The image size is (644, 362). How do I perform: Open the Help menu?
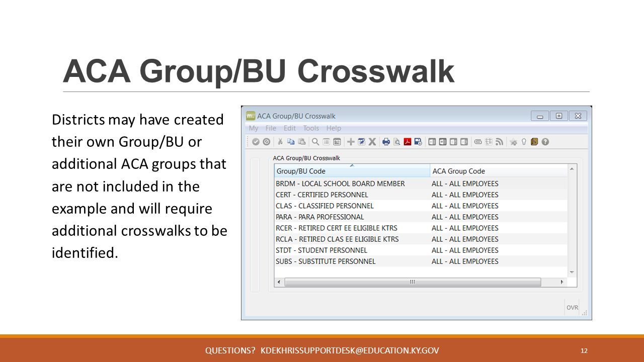pos(334,128)
